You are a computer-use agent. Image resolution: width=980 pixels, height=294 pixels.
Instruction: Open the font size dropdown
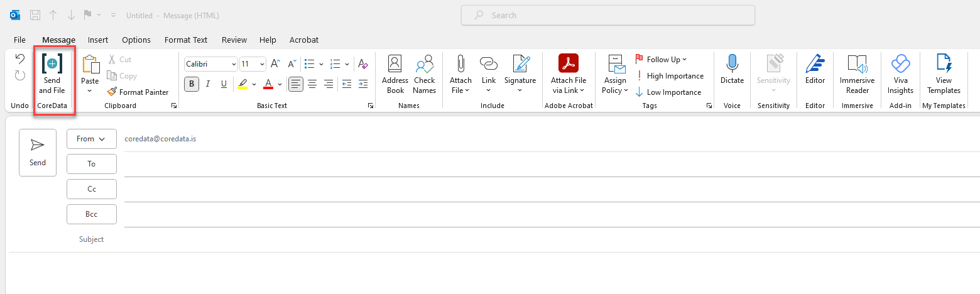[x=261, y=64]
